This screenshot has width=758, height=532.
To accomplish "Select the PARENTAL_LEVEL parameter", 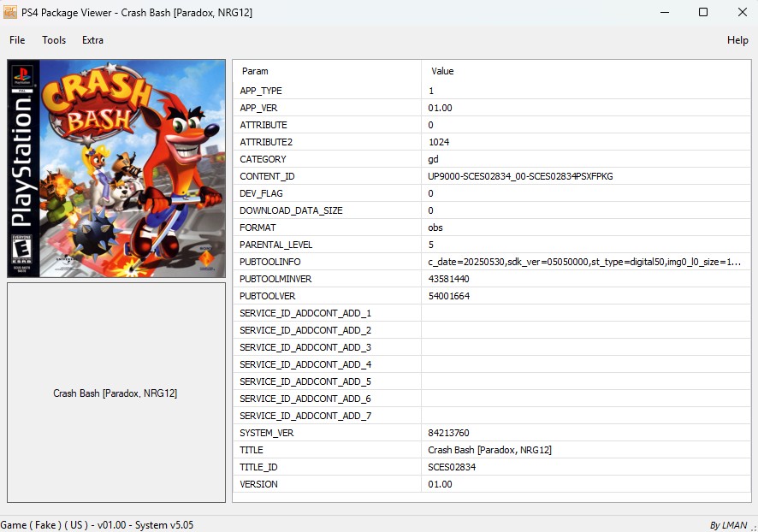I will [x=276, y=245].
